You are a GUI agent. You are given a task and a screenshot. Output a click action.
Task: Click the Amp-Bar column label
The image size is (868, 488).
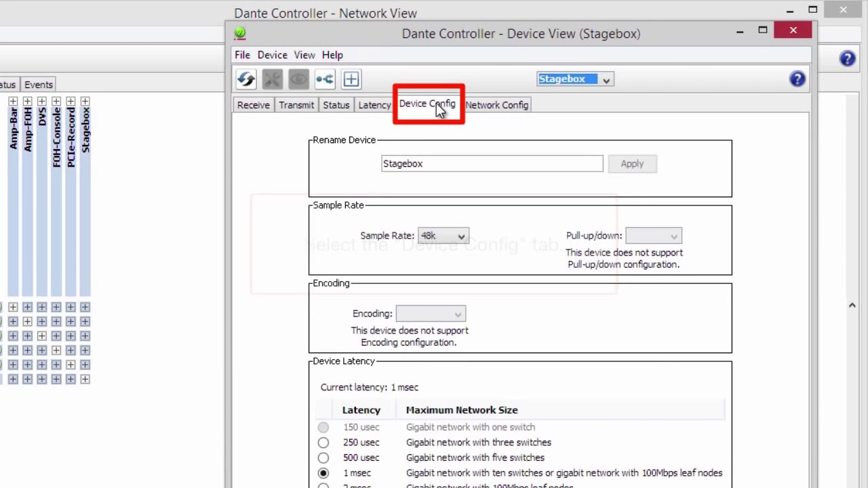click(x=13, y=129)
